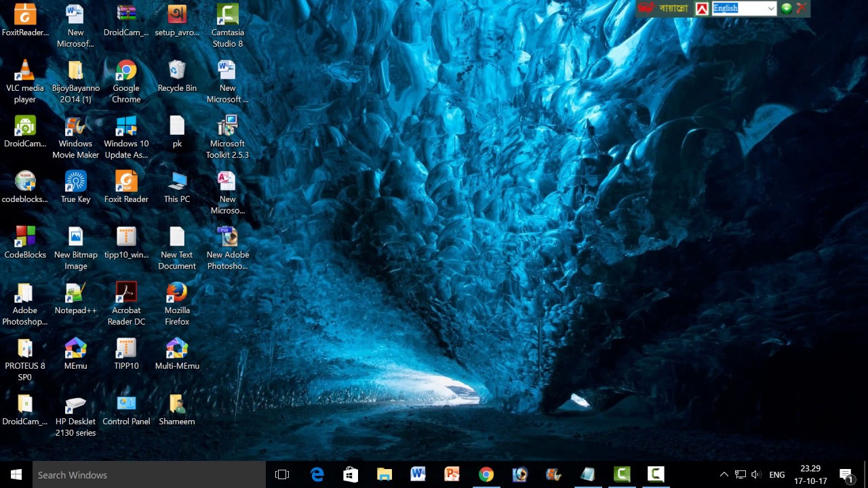
Task: Open File Explorer from taskbar
Action: 384,474
